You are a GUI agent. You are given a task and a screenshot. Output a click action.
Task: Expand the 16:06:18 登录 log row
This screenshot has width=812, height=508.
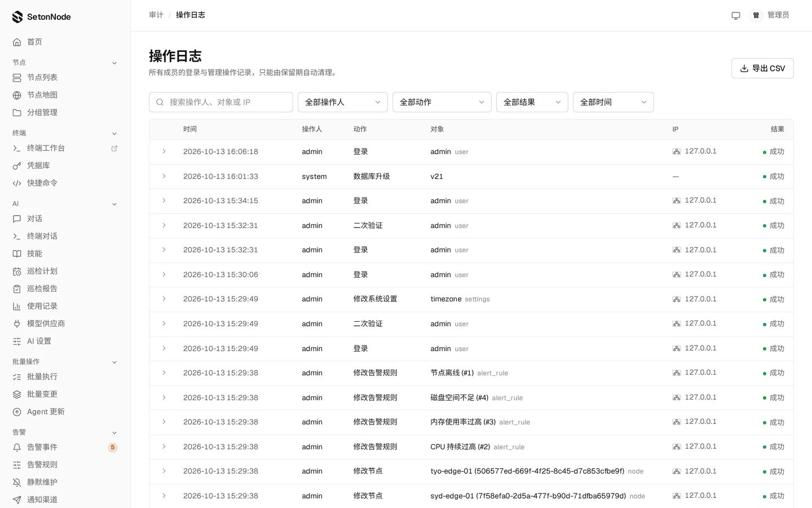tap(164, 151)
